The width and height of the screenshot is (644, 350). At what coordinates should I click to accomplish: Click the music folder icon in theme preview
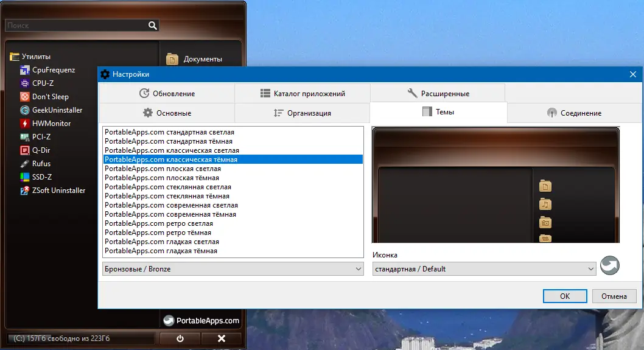pos(545,204)
